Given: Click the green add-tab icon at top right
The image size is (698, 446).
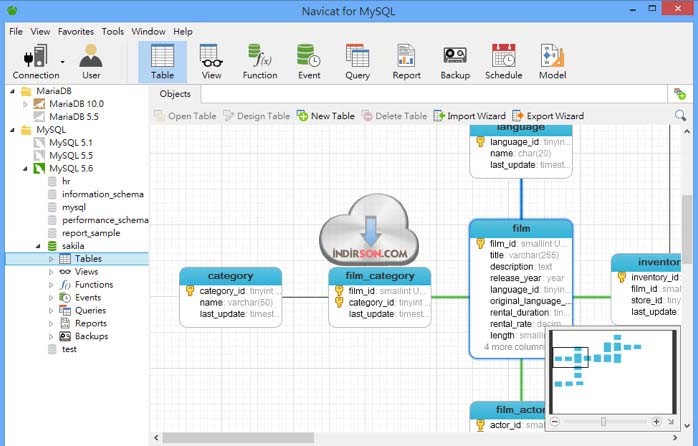Looking at the screenshot, I should pos(680,94).
